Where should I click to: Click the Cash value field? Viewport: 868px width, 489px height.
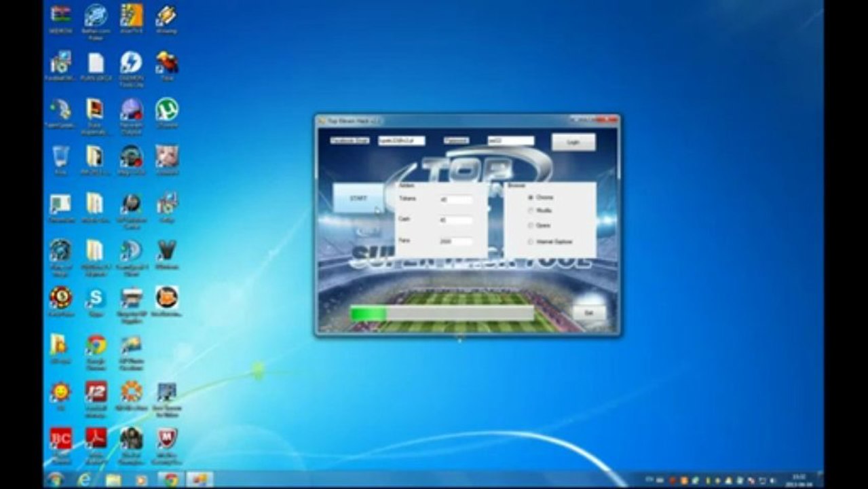(x=455, y=220)
